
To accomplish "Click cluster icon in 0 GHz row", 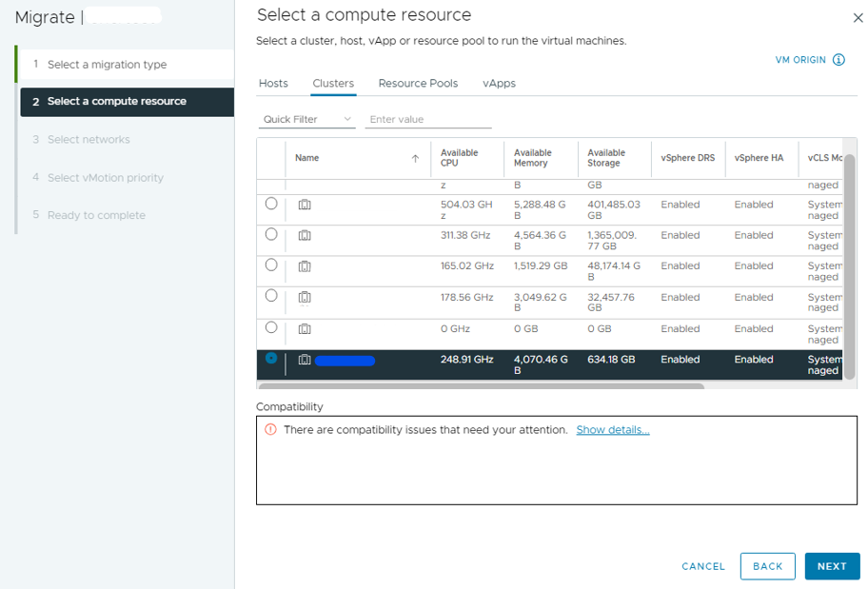I will pos(305,329).
